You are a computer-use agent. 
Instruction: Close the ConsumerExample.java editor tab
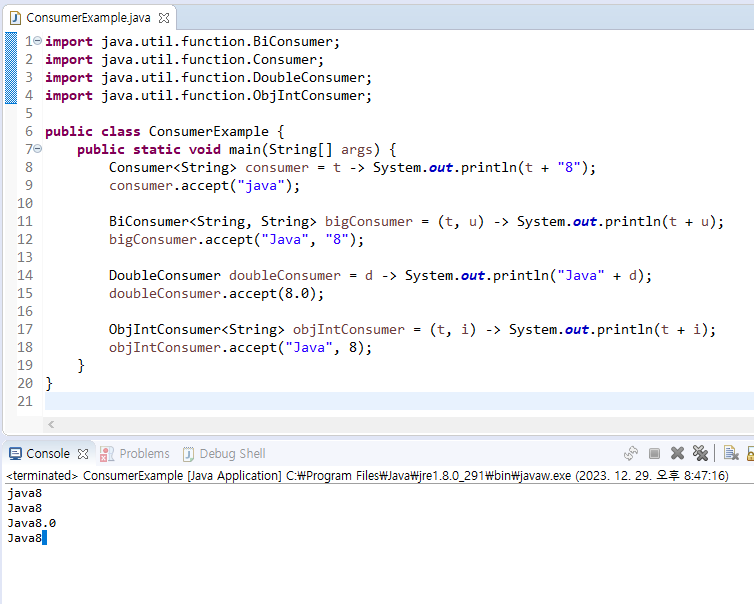[164, 18]
